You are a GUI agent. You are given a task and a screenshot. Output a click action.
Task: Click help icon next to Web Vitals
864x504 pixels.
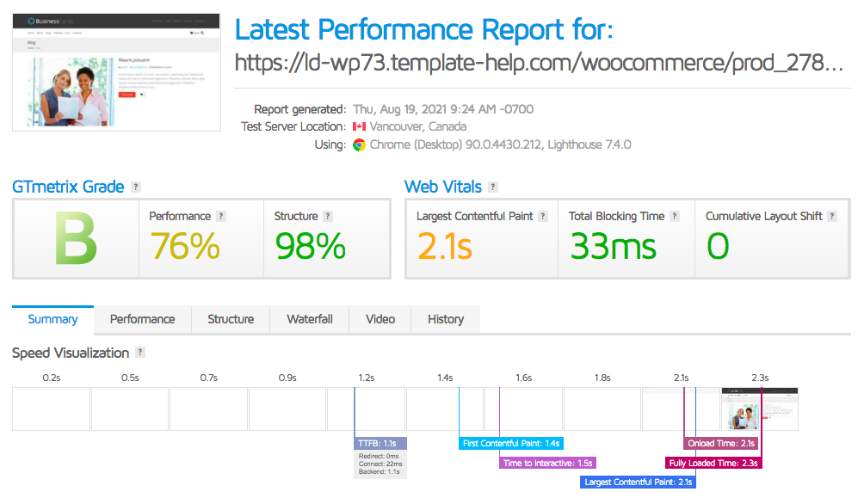[x=492, y=187]
